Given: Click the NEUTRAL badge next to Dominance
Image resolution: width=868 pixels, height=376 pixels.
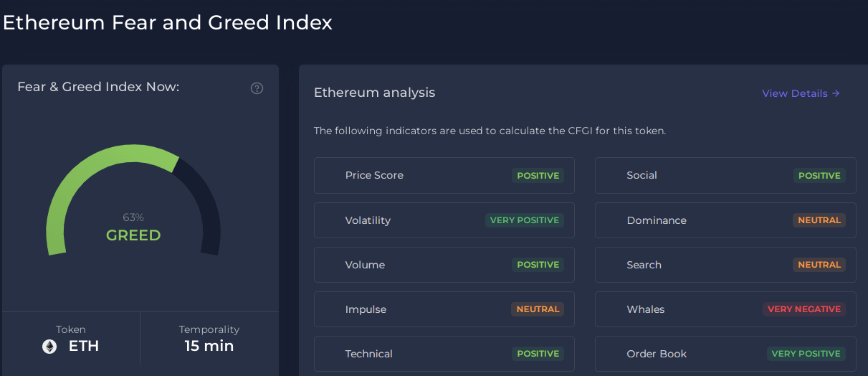Looking at the screenshot, I should pos(819,220).
